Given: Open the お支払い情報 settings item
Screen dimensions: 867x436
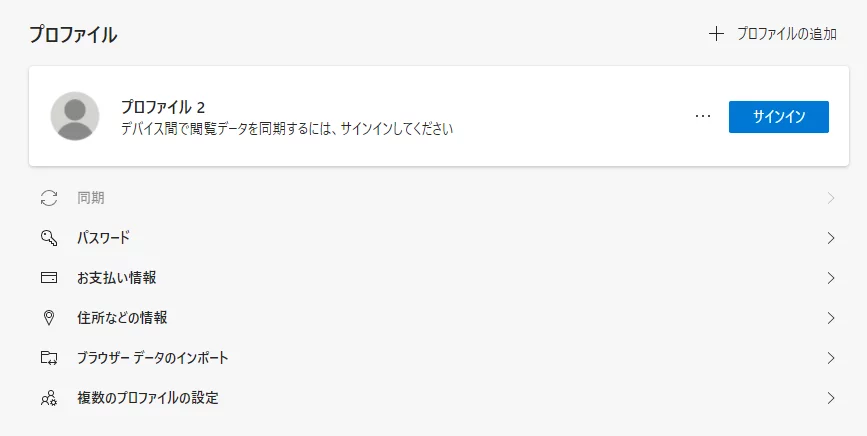Looking at the screenshot, I should click(x=116, y=278).
